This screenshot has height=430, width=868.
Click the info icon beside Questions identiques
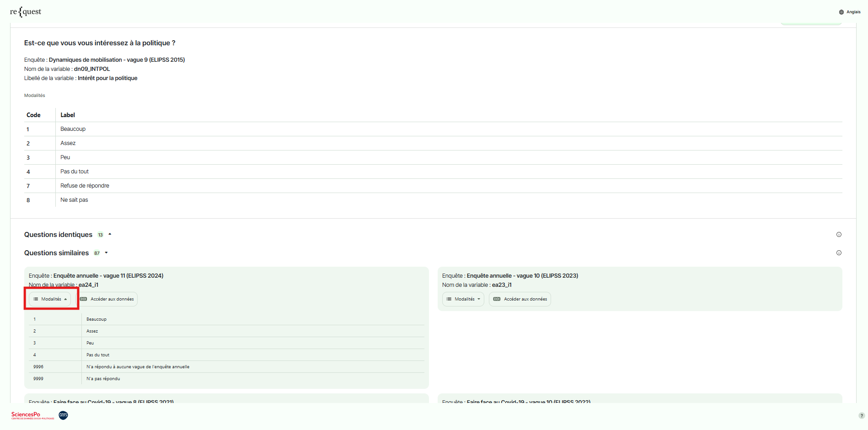(839, 234)
